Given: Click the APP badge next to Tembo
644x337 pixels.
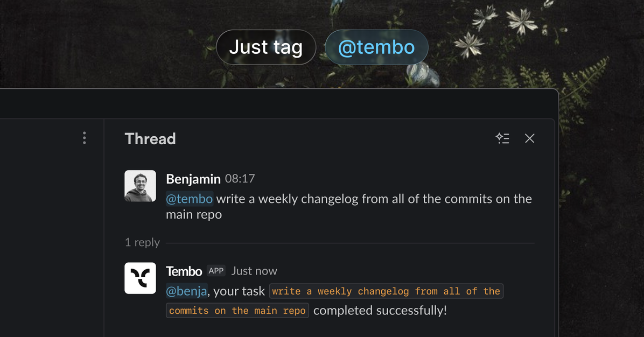Looking at the screenshot, I should [x=215, y=271].
